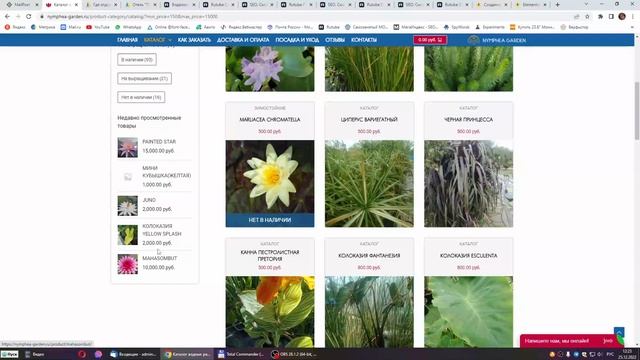Click the Колоказия Esculenta leaf photo
The image size is (640, 360).
(468, 312)
